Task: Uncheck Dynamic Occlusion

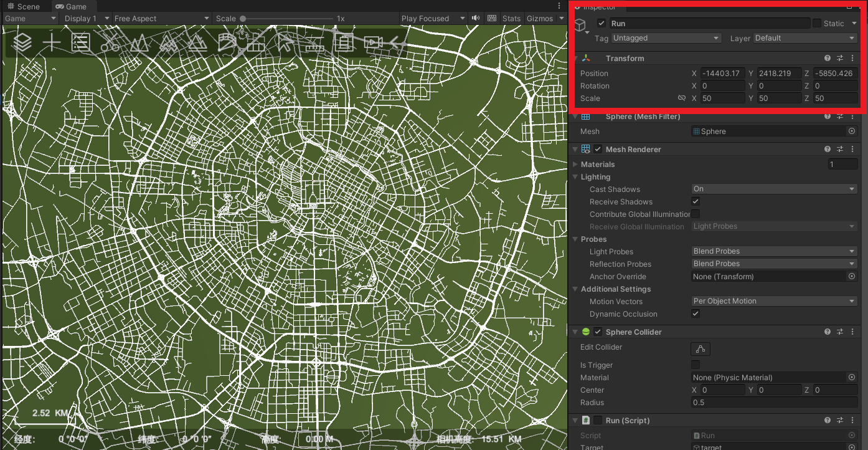Action: (696, 314)
